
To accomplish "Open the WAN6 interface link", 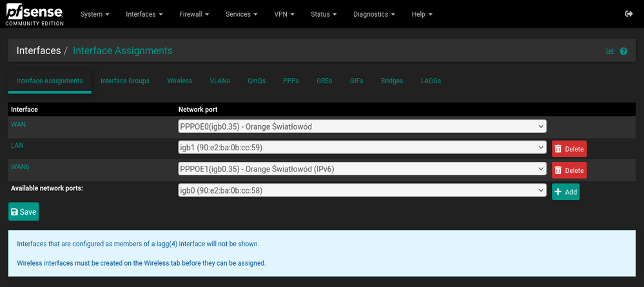I will tap(20, 166).
